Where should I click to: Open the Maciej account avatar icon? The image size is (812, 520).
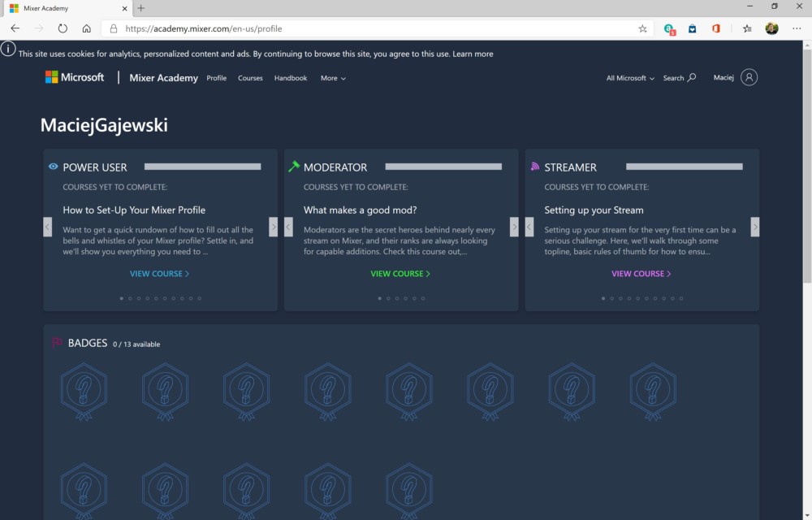point(749,77)
